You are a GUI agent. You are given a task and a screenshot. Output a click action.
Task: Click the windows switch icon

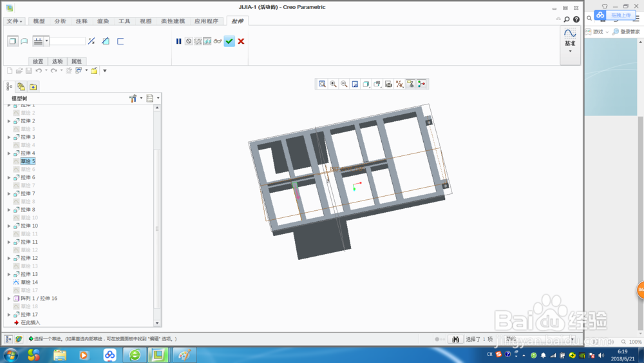pyautogui.click(x=79, y=71)
